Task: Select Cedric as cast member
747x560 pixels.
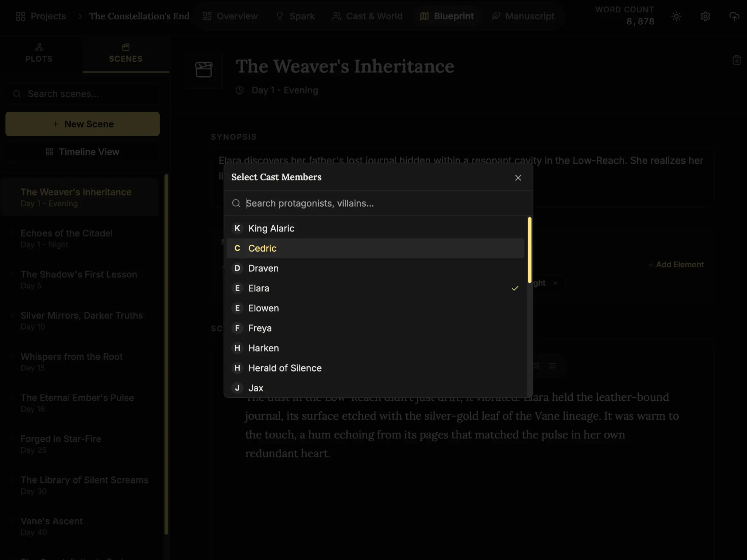Action: [375, 248]
